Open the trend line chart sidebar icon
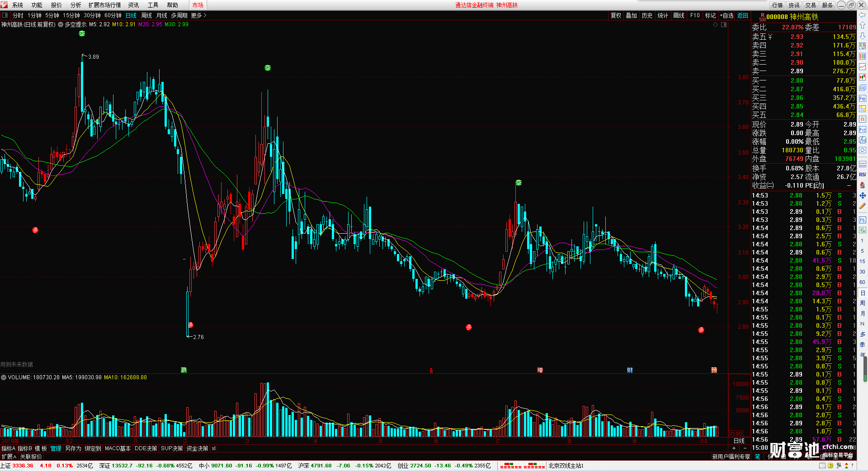 [863, 67]
